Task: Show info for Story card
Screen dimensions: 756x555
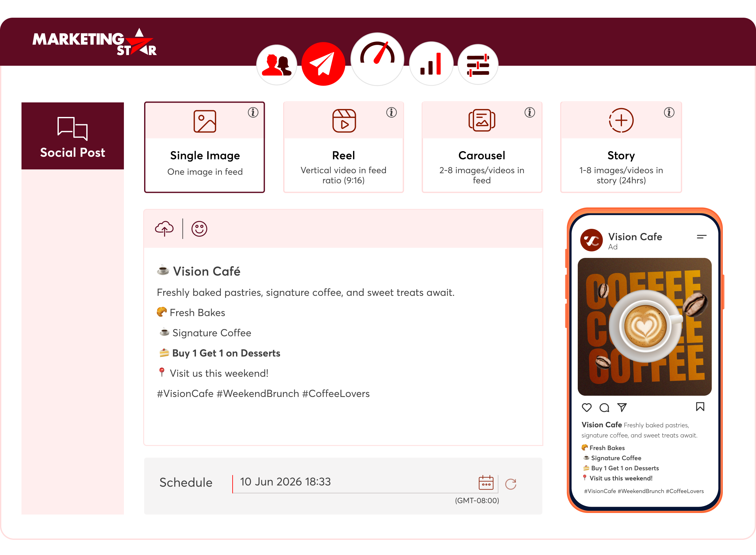Action: coord(669,113)
